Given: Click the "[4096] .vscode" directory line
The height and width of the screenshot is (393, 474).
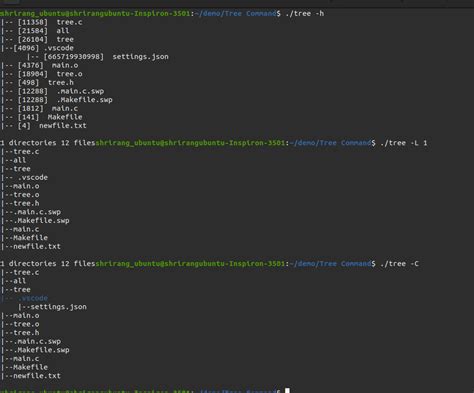Looking at the screenshot, I should click(37, 48).
